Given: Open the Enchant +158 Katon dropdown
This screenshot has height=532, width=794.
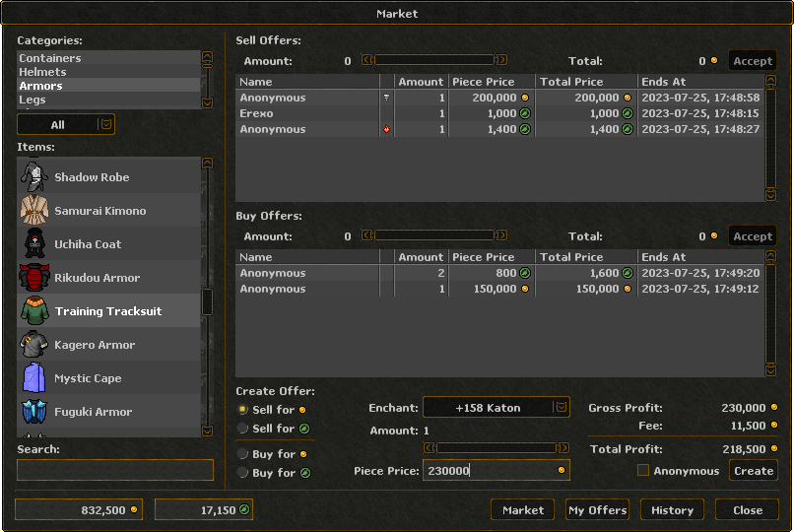Looking at the screenshot, I should click(x=561, y=407).
